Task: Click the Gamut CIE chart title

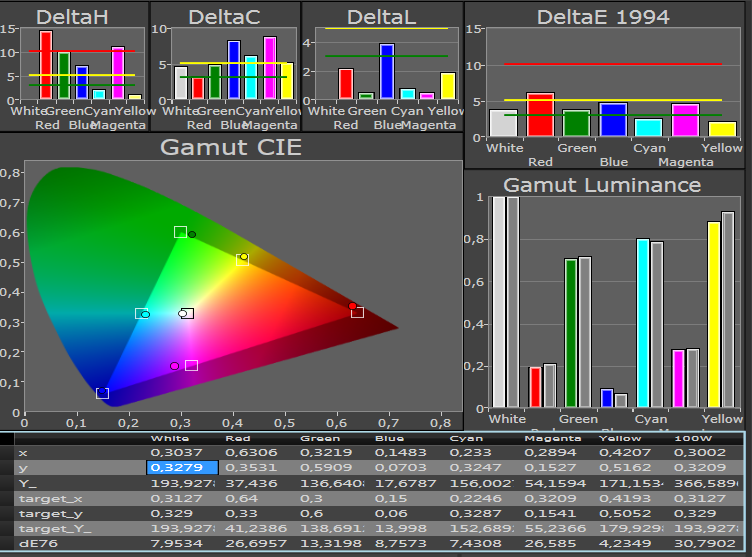Action: 231,147
